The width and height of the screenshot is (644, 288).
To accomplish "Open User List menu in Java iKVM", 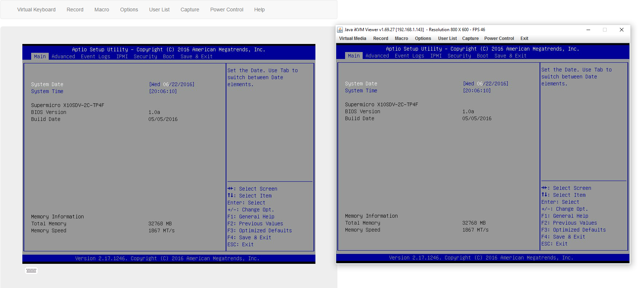I will pos(447,38).
